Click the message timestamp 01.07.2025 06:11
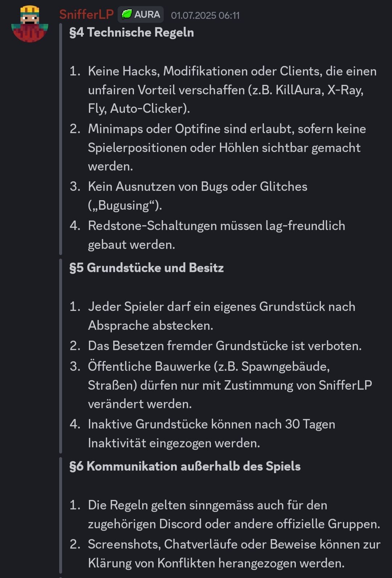 pyautogui.click(x=205, y=15)
